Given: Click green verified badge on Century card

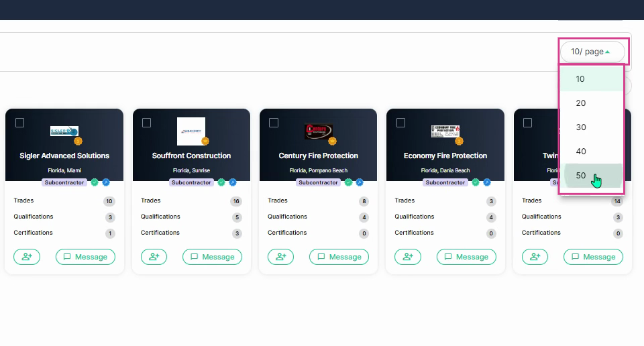Looking at the screenshot, I should pyautogui.click(x=349, y=182).
